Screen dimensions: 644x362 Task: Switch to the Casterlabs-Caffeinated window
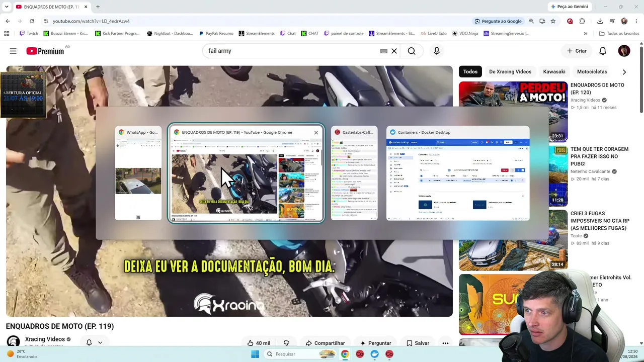click(354, 173)
